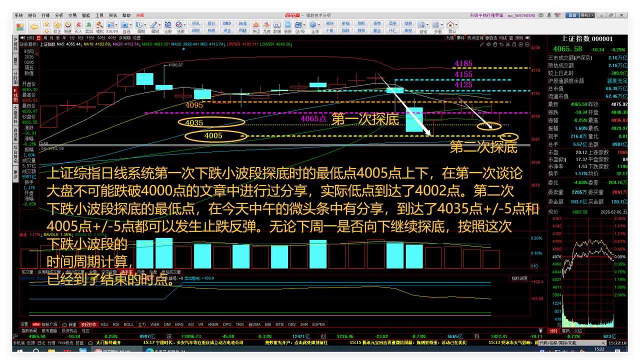Toggle the 月 monthly period button
This screenshot has width=640, height=364.
[x=51, y=38]
